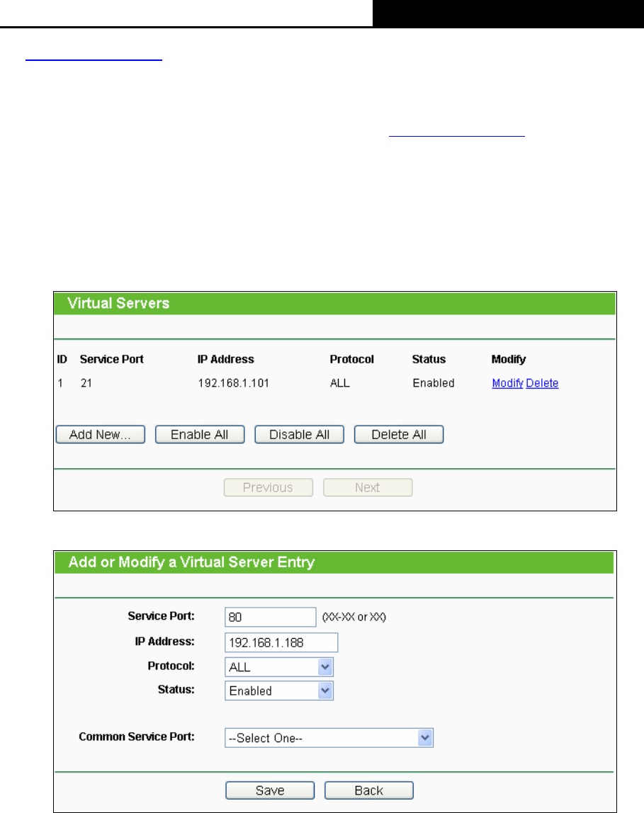This screenshot has width=644, height=813.
Task: Click the ID column header
Action: [x=62, y=359]
